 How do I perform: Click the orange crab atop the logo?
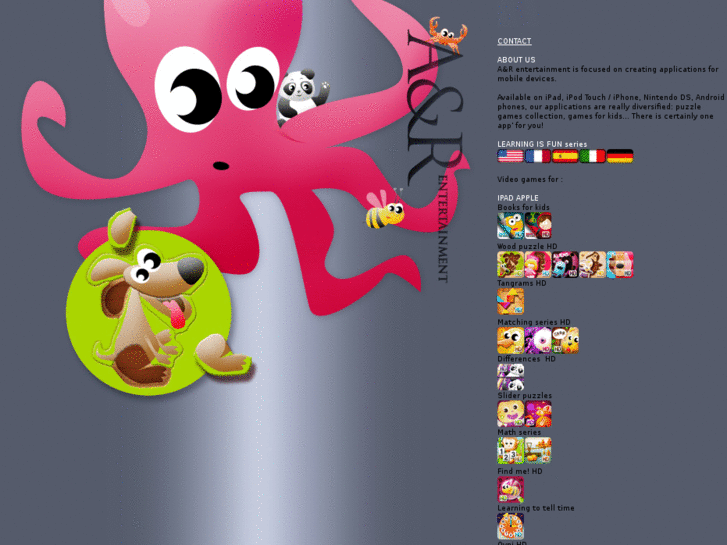(447, 33)
